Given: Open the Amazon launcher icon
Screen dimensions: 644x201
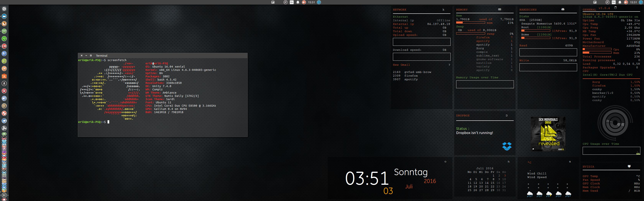Looking at the screenshot, I should coord(4,84).
